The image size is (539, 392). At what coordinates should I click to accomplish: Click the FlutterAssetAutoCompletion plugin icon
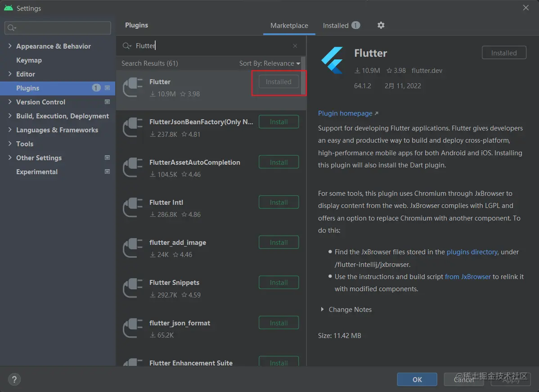tap(133, 168)
